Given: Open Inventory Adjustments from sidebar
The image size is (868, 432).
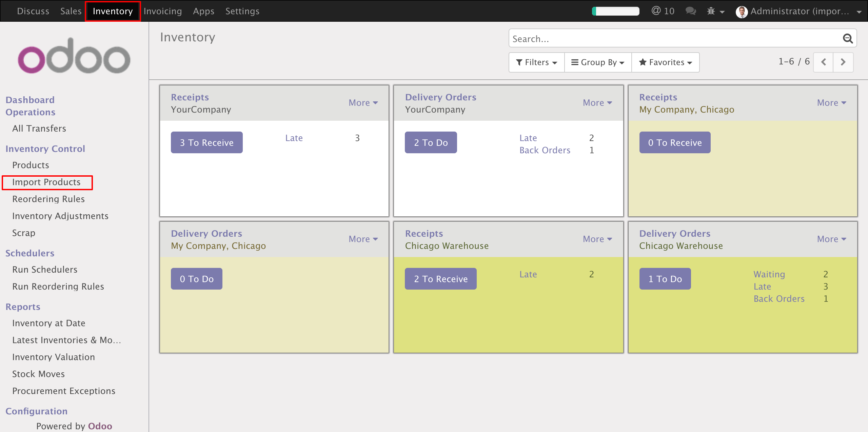Looking at the screenshot, I should coord(60,216).
